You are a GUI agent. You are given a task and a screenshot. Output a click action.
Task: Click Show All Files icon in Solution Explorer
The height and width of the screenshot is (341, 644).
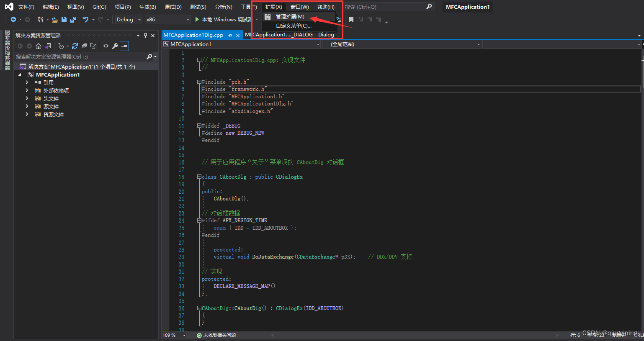[93, 46]
